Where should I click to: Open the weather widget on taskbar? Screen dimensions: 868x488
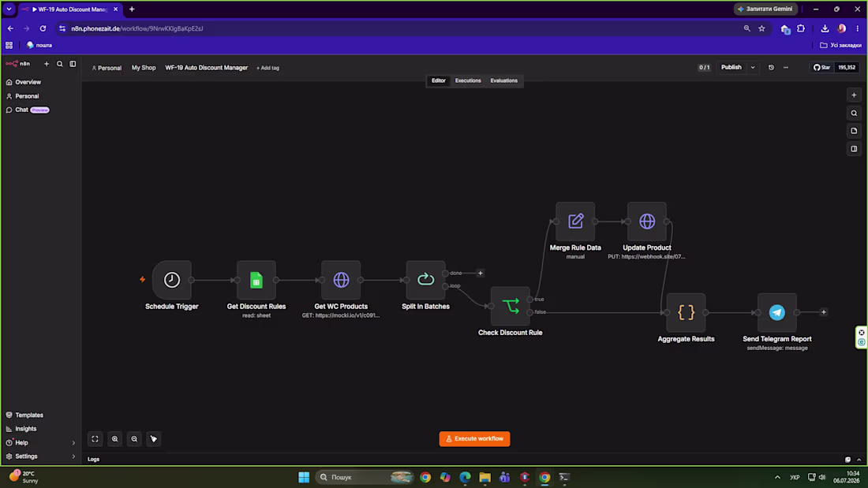click(24, 477)
